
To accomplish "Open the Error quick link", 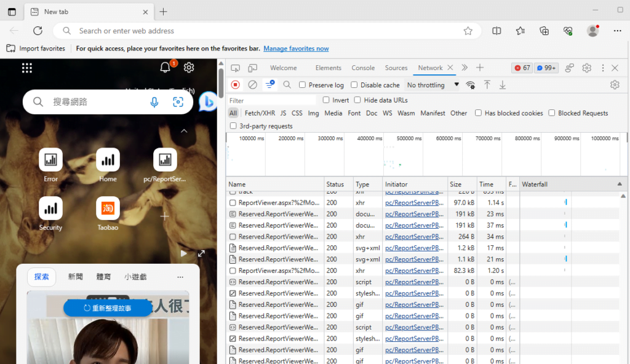I will 50,165.
